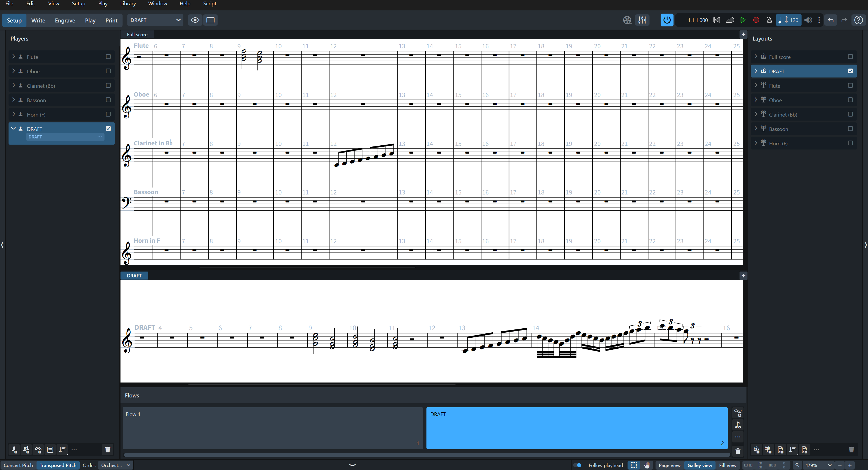This screenshot has width=868, height=470.
Task: Switch to Engrave mode tab
Action: [x=65, y=20]
